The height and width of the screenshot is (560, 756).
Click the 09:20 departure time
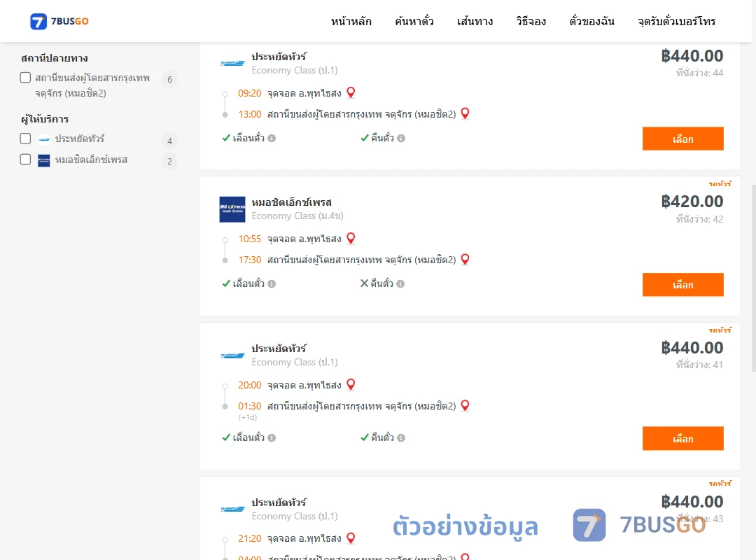pyautogui.click(x=250, y=93)
